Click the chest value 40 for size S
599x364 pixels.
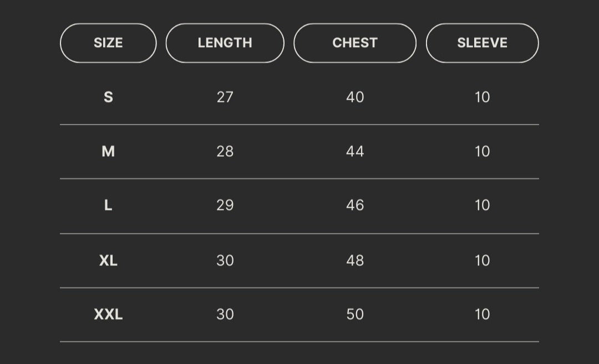pyautogui.click(x=355, y=97)
